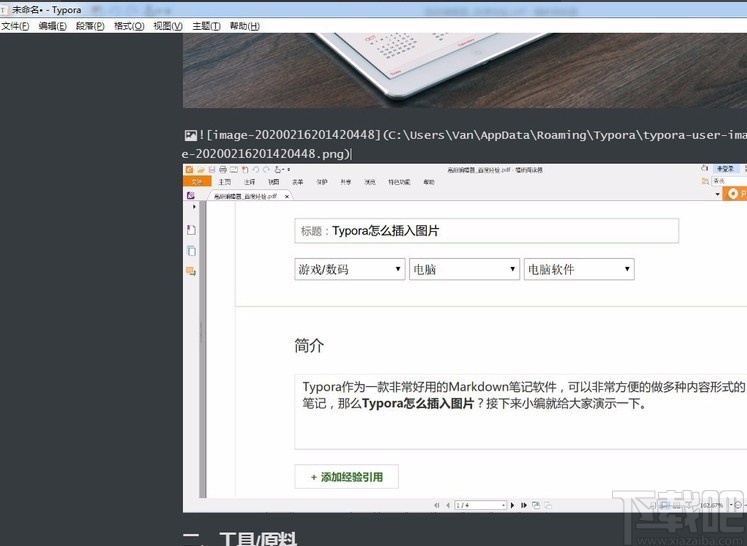Select the 共享 ribbon tab
The width and height of the screenshot is (747, 546).
(x=346, y=182)
